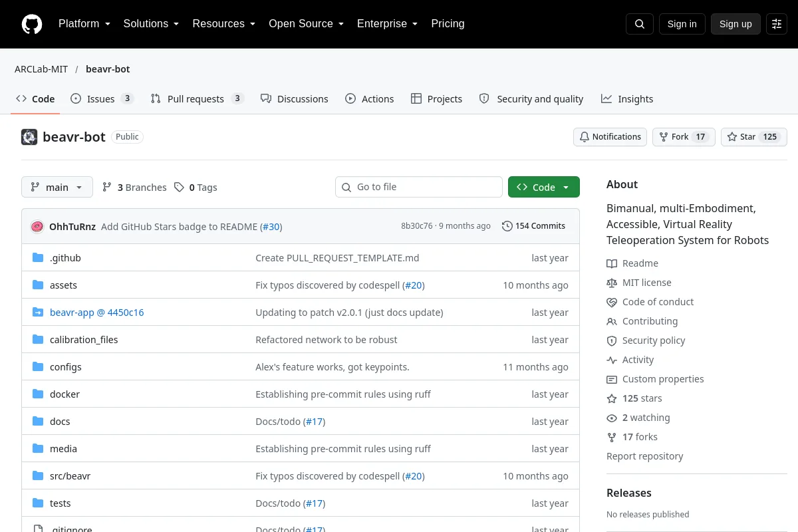Click the Sign in button
This screenshot has height=532, width=798.
pos(682,24)
